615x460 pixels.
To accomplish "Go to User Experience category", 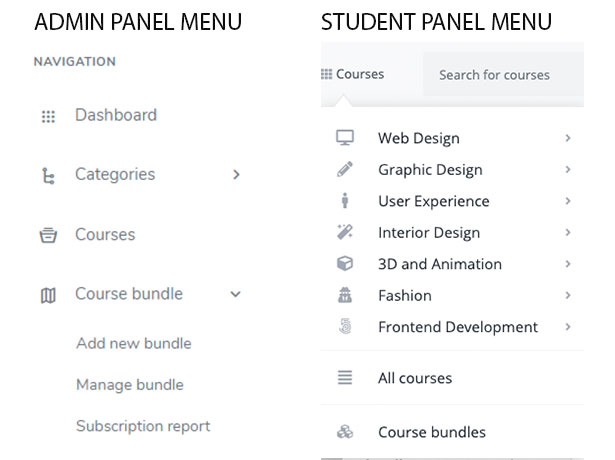I will click(x=433, y=201).
